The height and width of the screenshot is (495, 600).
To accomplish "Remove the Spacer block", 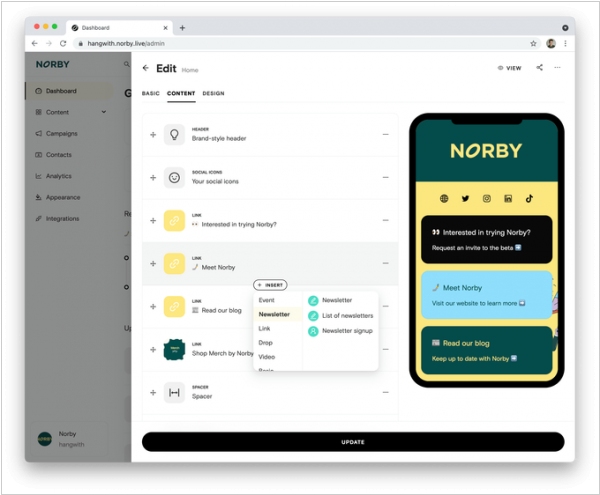I will click(x=385, y=392).
